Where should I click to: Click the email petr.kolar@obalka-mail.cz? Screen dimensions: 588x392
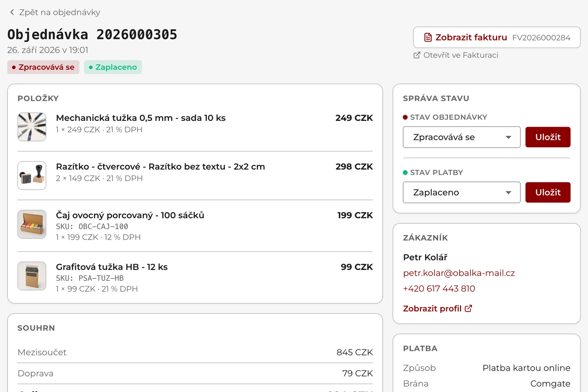pos(459,273)
